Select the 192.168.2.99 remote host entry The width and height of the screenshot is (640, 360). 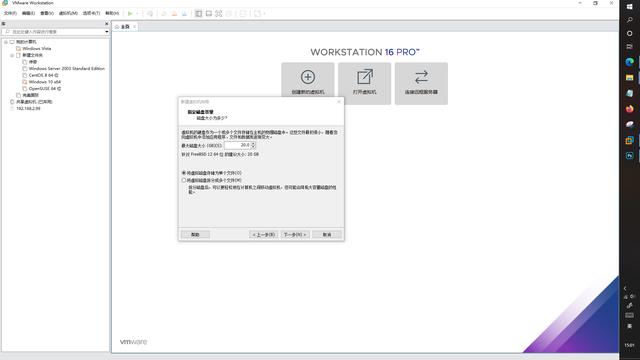[x=28, y=109]
